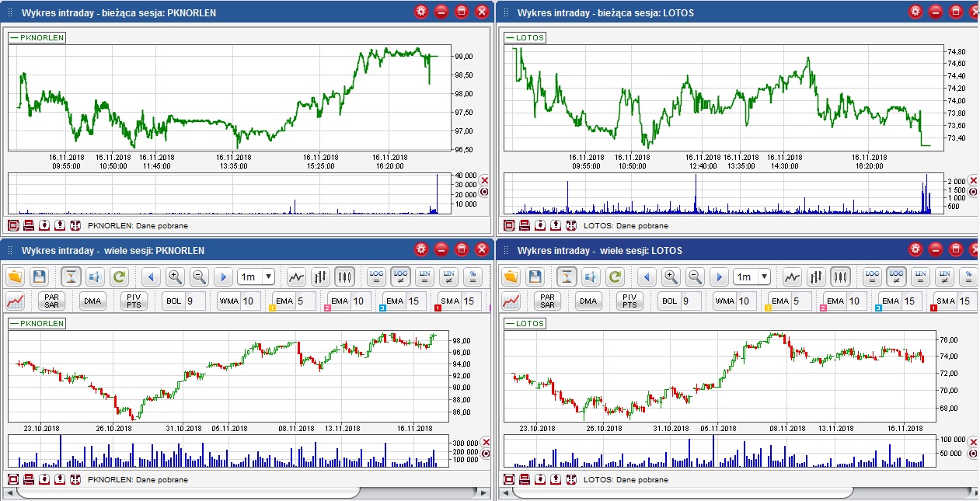
Task: Click the horizontal scrollbar under the PKNORLEN multi-session chart
Action: [187, 493]
